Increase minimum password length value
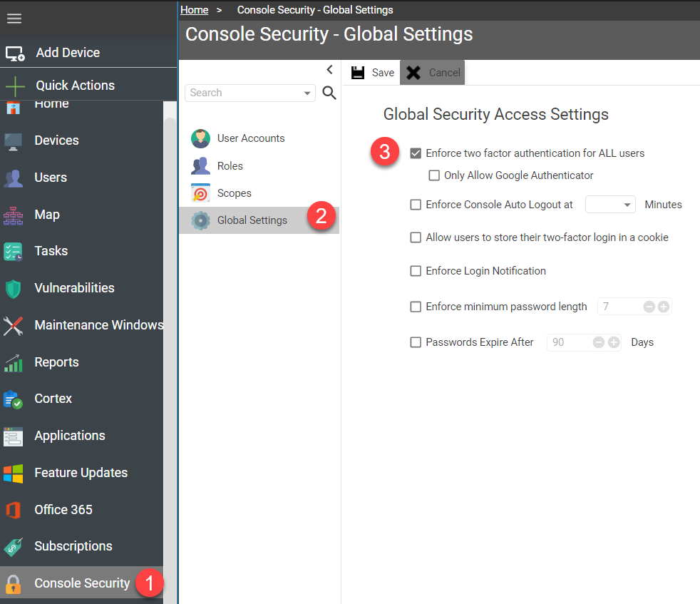Image resolution: width=700 pixels, height=604 pixels. (x=664, y=307)
